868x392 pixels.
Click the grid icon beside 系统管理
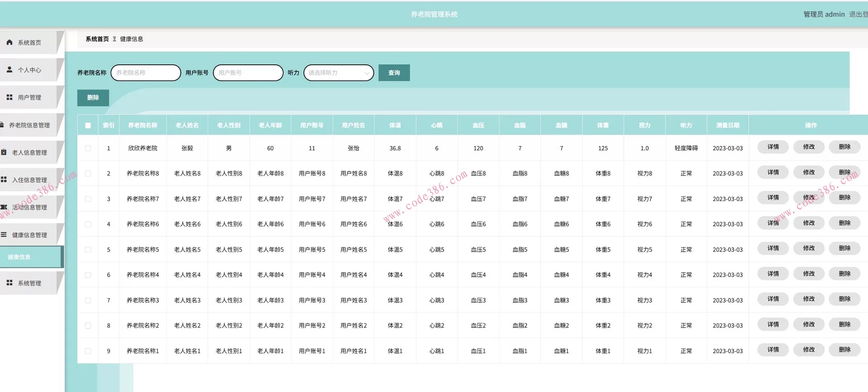9,283
